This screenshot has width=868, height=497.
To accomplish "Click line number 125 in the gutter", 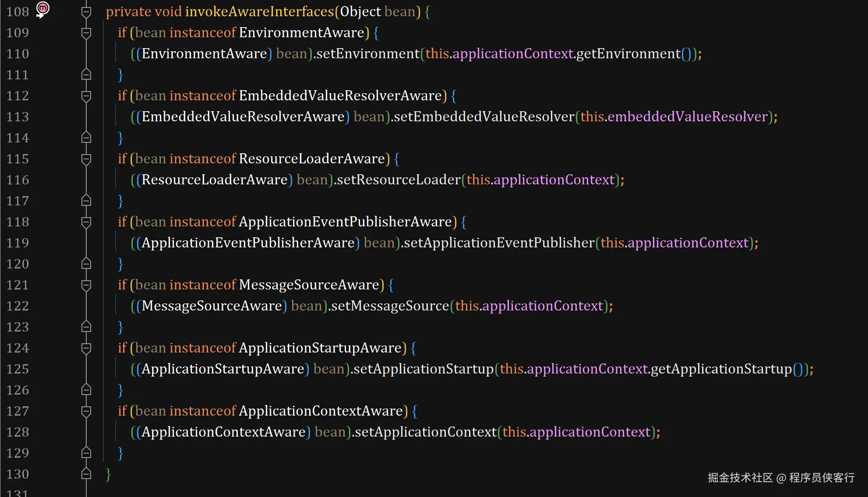I will (x=18, y=369).
